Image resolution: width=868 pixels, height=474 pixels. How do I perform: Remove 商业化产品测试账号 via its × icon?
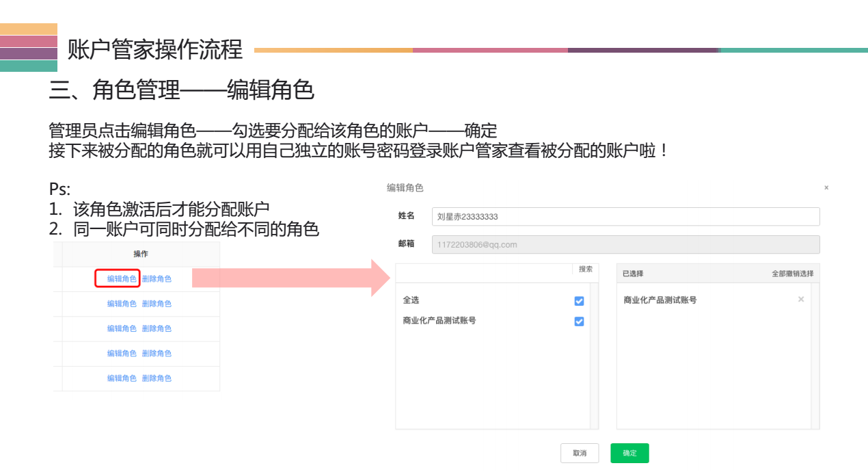click(x=800, y=299)
